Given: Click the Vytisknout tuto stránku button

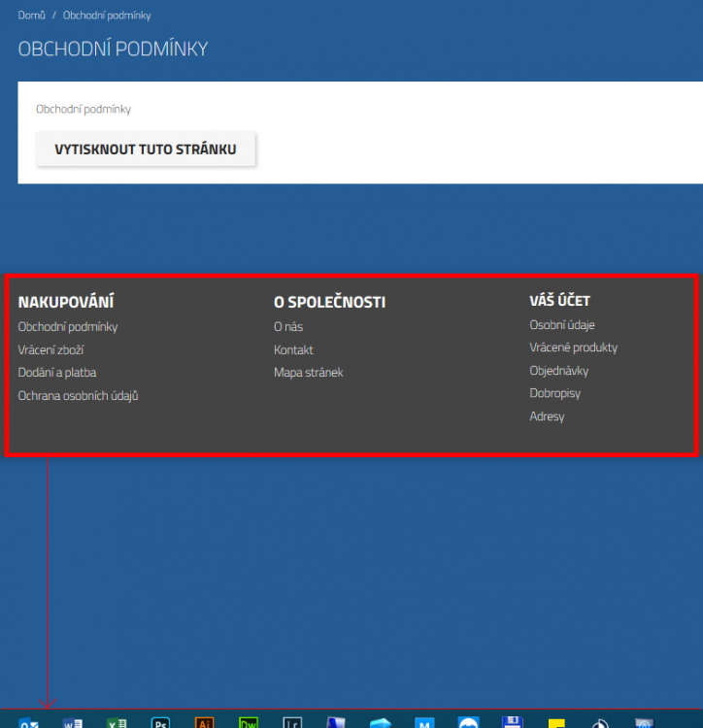Looking at the screenshot, I should [x=146, y=149].
